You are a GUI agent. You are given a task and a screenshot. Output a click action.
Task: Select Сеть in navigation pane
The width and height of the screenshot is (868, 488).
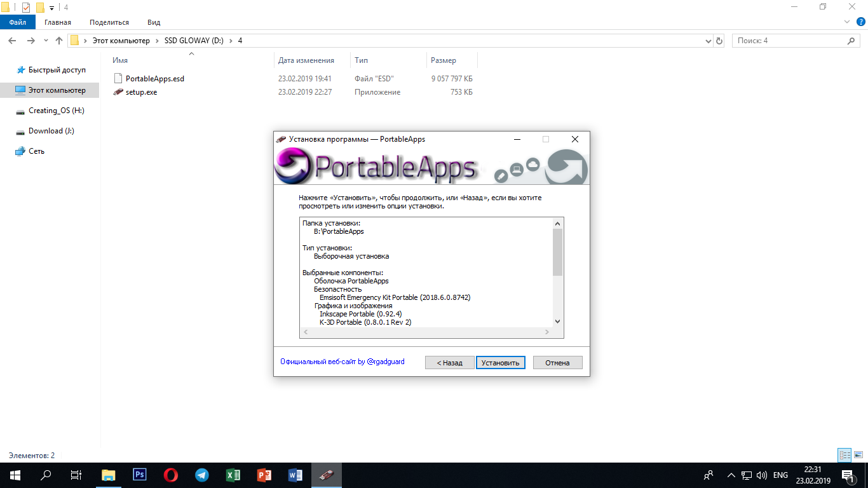point(31,151)
